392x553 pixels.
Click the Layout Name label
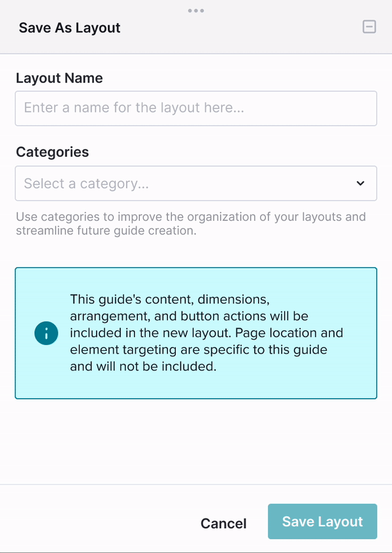(59, 78)
